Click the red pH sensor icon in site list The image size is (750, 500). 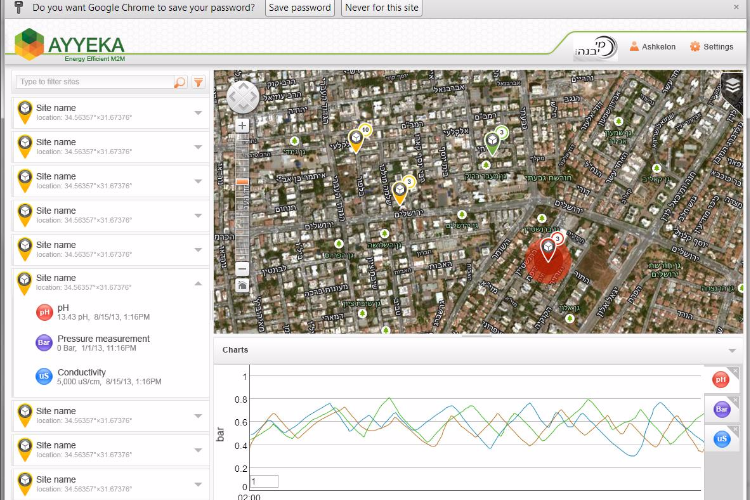(x=44, y=312)
